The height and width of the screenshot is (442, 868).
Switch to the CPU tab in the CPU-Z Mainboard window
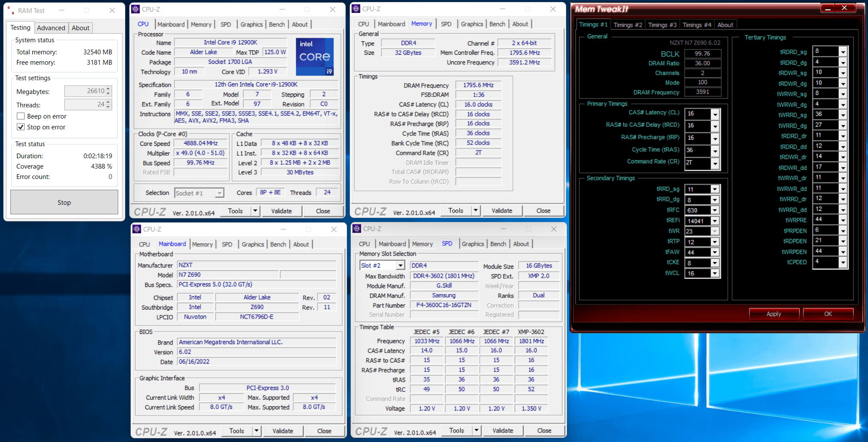(145, 244)
